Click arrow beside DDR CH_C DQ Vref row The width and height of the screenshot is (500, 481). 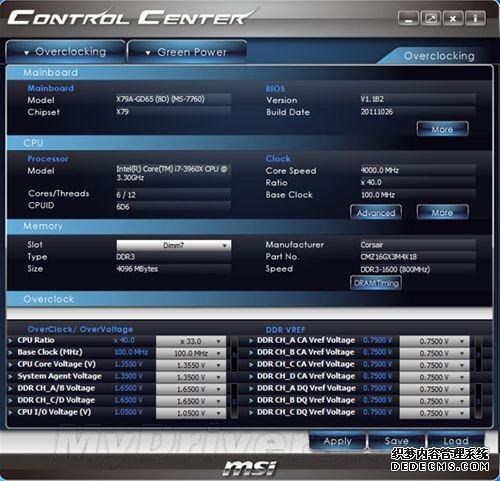251,413
